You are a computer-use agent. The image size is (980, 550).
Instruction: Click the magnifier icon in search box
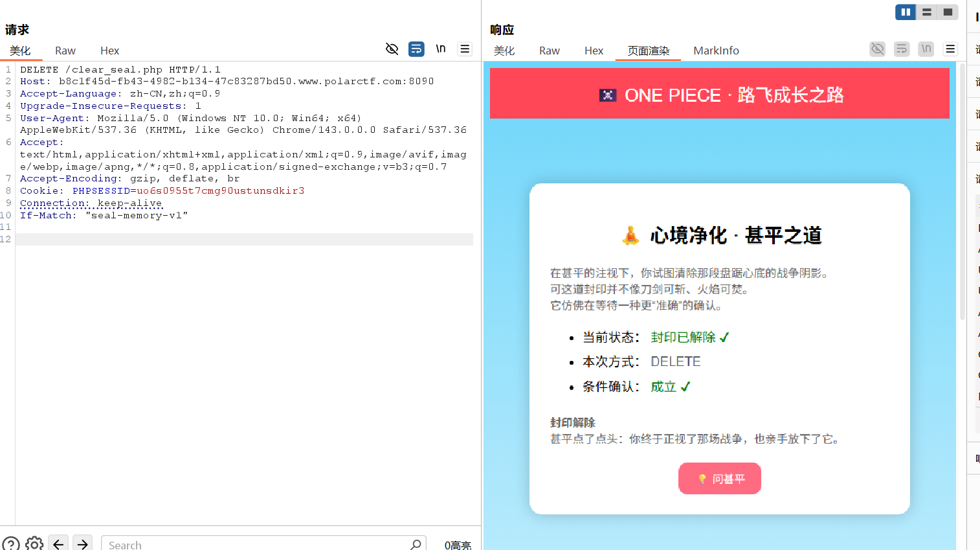coord(416,544)
